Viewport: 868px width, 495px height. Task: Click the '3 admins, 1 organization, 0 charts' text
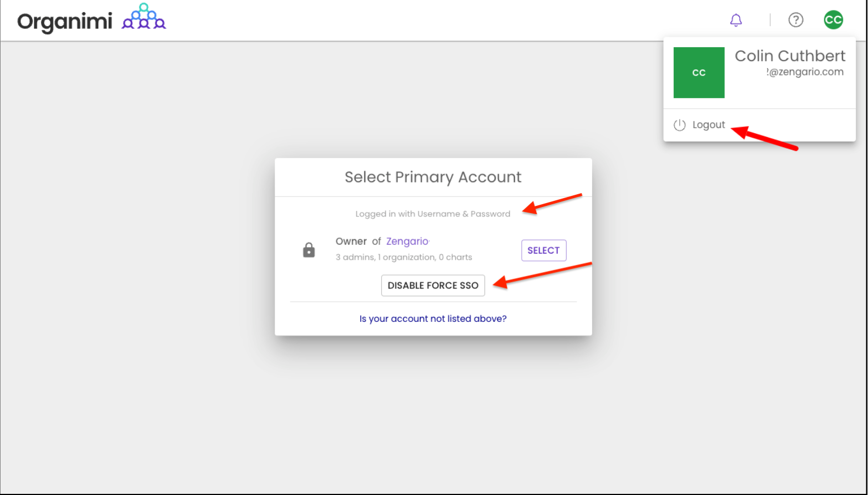click(x=404, y=257)
